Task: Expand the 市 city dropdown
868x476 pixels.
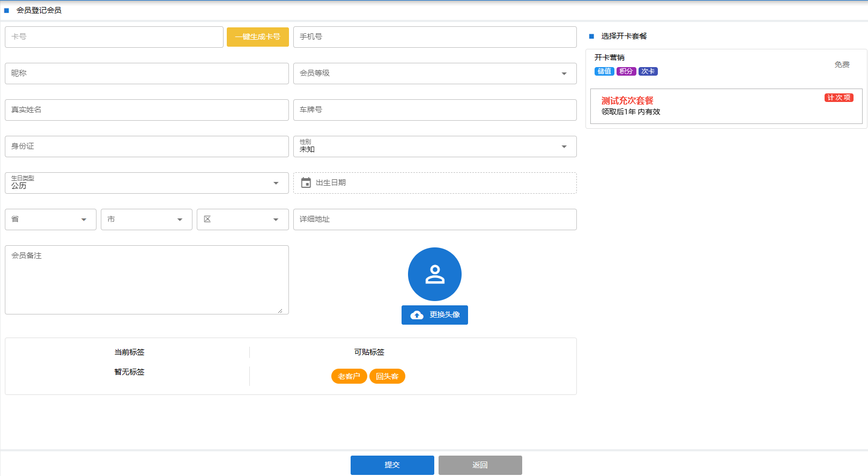Action: (146, 219)
